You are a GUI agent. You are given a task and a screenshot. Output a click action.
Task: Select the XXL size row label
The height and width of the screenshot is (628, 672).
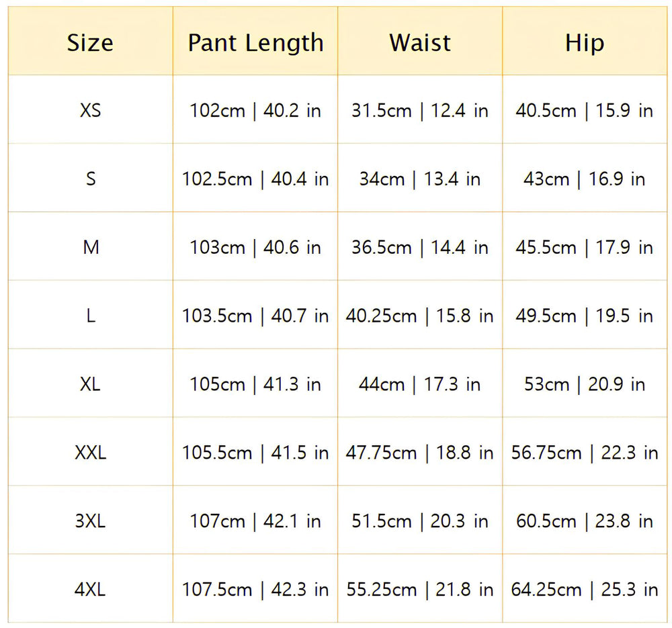click(x=90, y=453)
